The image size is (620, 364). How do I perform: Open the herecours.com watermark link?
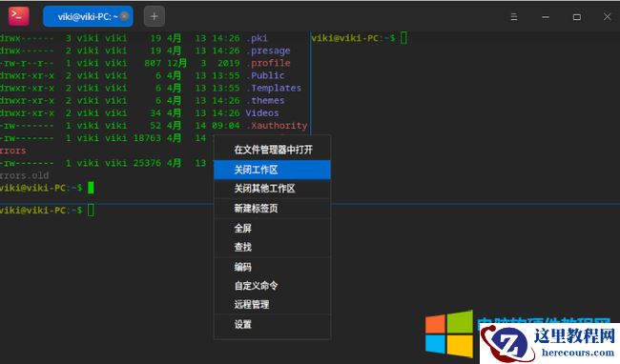[578, 353]
